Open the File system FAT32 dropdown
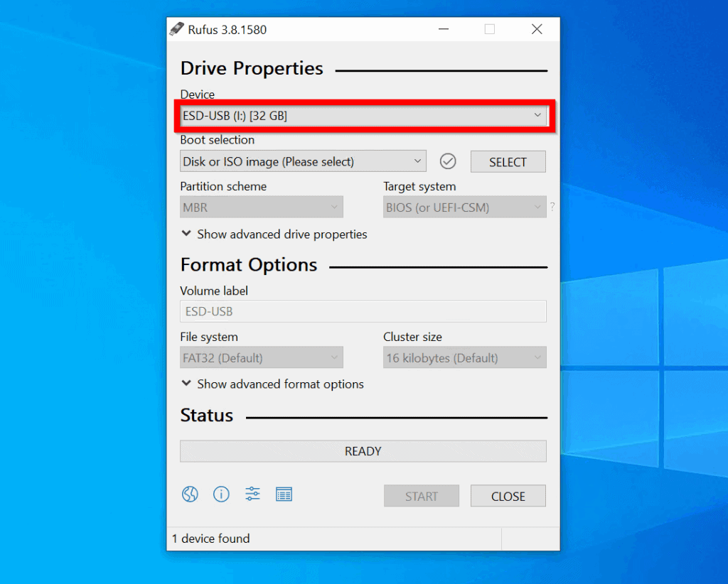This screenshot has height=584, width=728. click(262, 357)
